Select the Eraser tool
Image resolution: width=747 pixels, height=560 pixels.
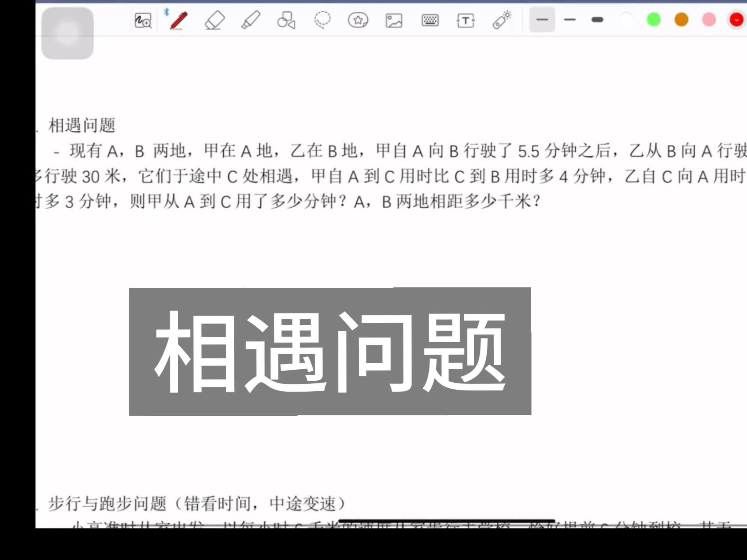tap(215, 21)
